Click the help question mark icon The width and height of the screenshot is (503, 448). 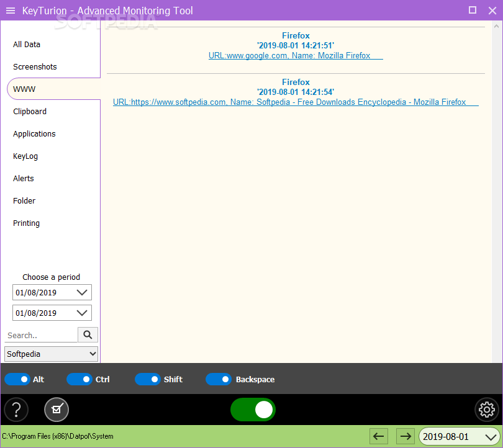point(16,410)
